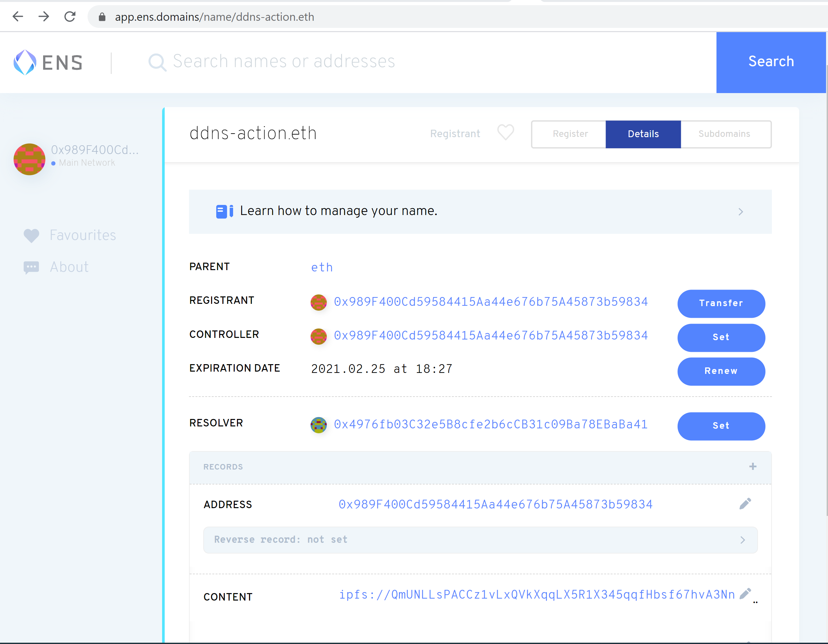Click the Resolver row avatar icon

[x=318, y=425]
